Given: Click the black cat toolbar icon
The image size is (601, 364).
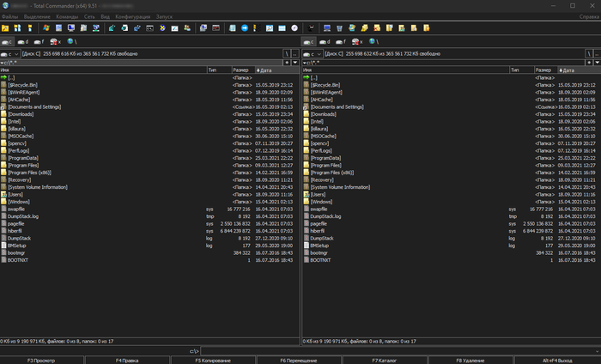Looking at the screenshot, I should click(311, 28).
